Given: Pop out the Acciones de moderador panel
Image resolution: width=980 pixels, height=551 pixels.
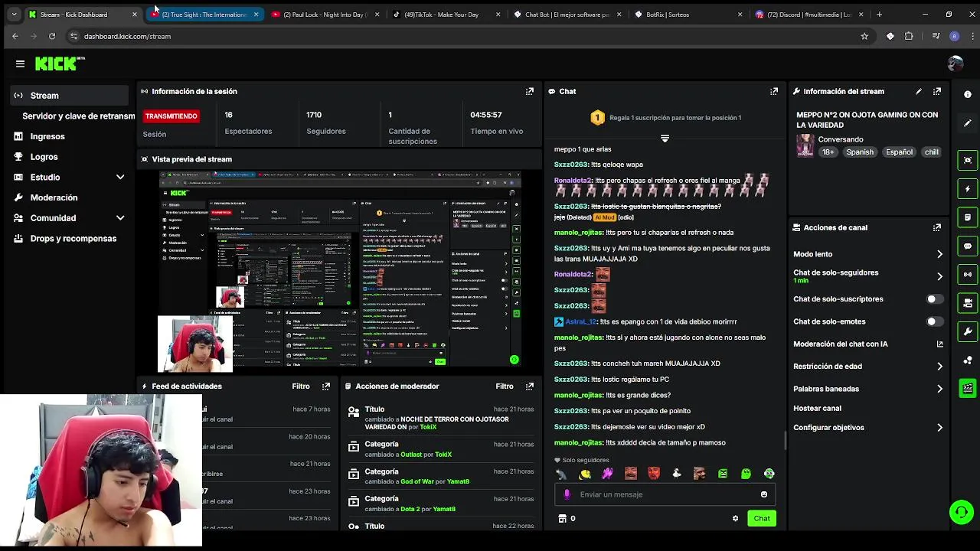Looking at the screenshot, I should (529, 386).
